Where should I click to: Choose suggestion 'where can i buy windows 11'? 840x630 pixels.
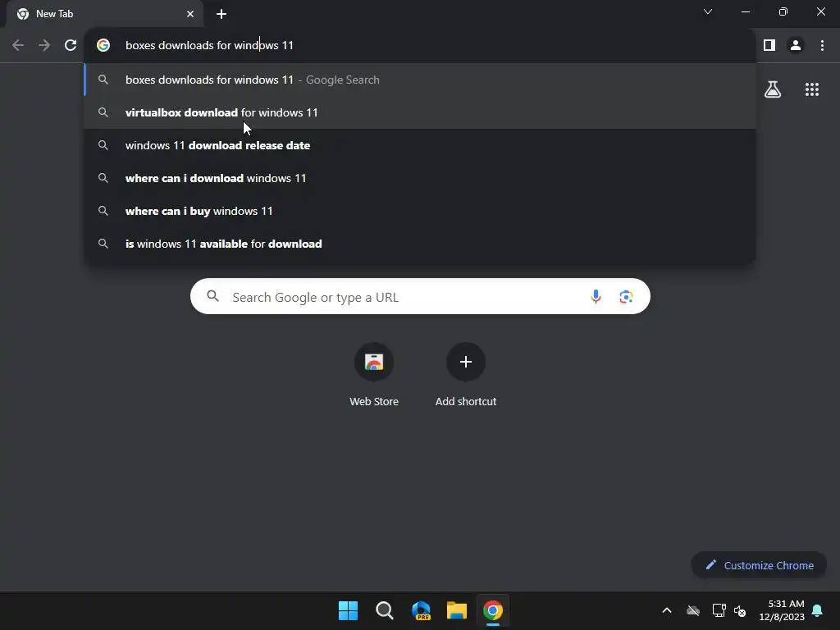pyautogui.click(x=420, y=211)
